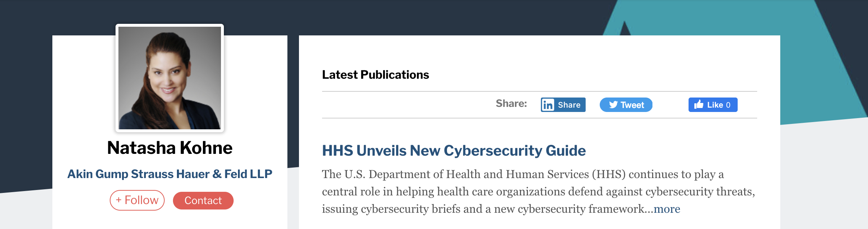This screenshot has width=868, height=229.
Task: Click the "Share:" label text
Action: [x=511, y=104]
